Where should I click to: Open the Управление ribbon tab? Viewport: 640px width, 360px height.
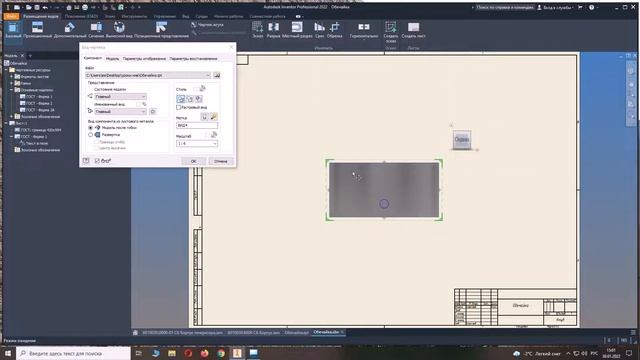click(164, 16)
